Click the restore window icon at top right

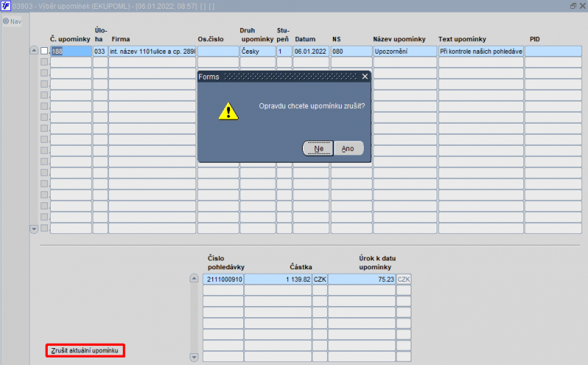coord(573,6)
